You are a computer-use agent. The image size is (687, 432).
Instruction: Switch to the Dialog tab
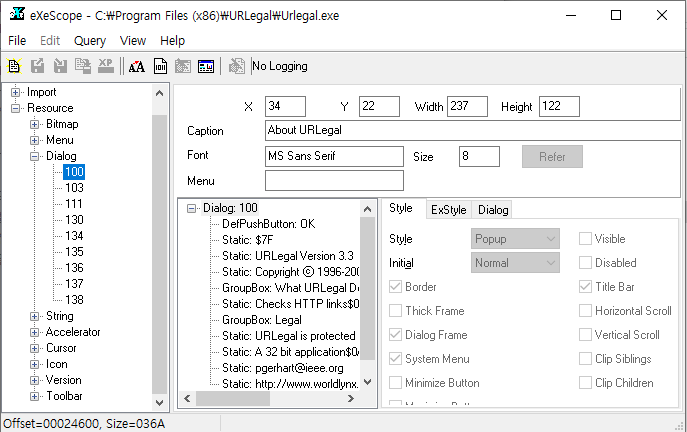click(x=493, y=210)
